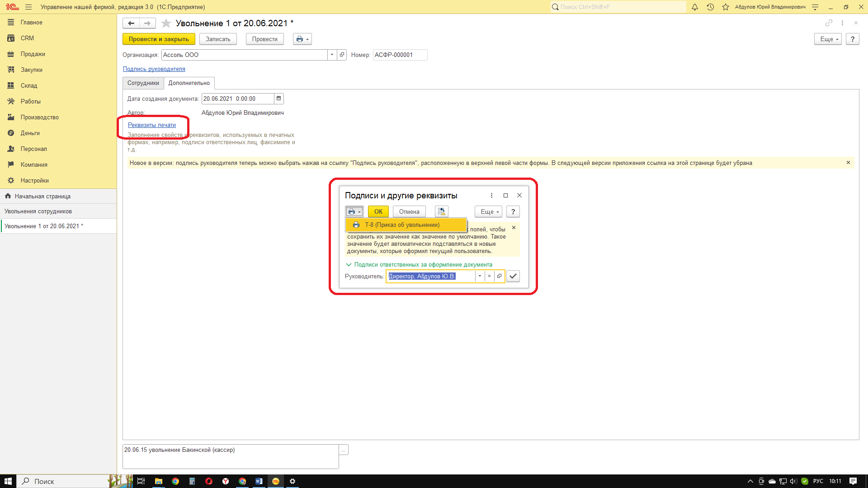
Task: Open comment editor ellipsis button
Action: 344,450
